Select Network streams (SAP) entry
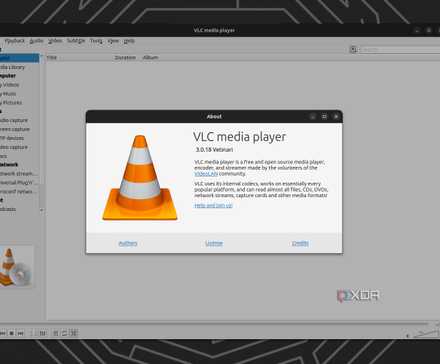This screenshot has width=440, height=364. [19, 174]
